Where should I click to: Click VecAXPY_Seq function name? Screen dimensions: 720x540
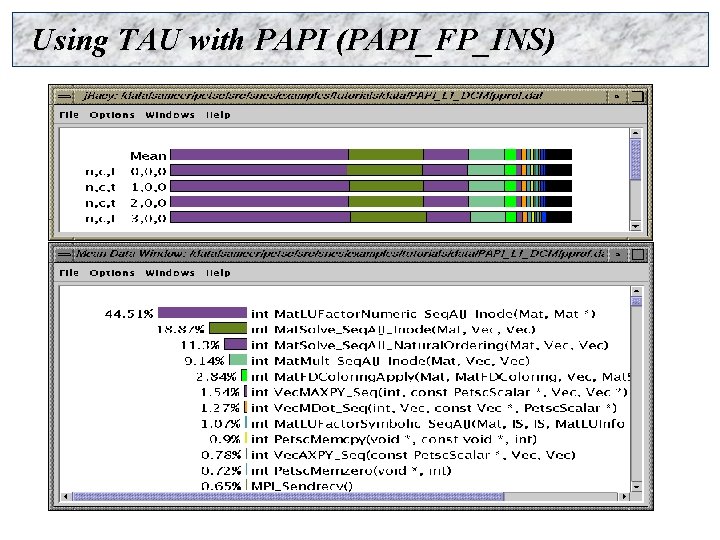[x=413, y=455]
